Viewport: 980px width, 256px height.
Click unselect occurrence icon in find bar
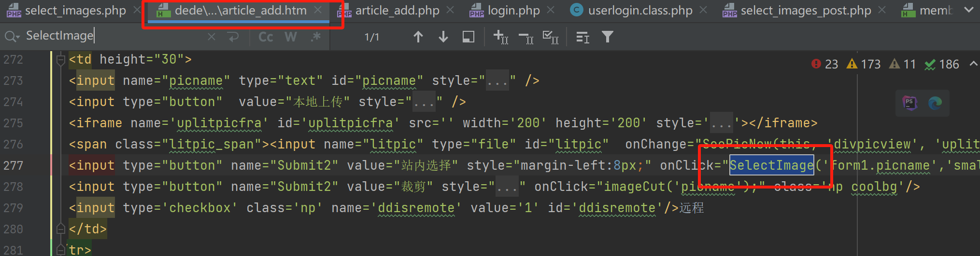[526, 37]
